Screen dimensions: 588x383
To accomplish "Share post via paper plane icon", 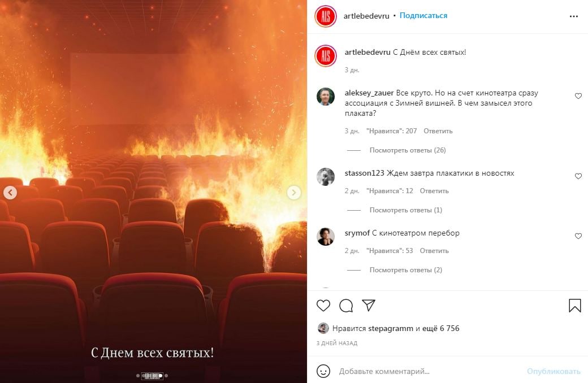I will (x=369, y=306).
